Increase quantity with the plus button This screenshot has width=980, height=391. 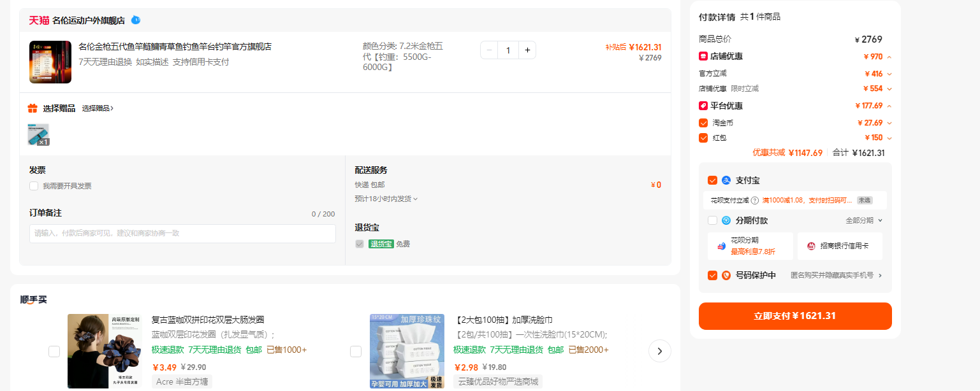527,50
